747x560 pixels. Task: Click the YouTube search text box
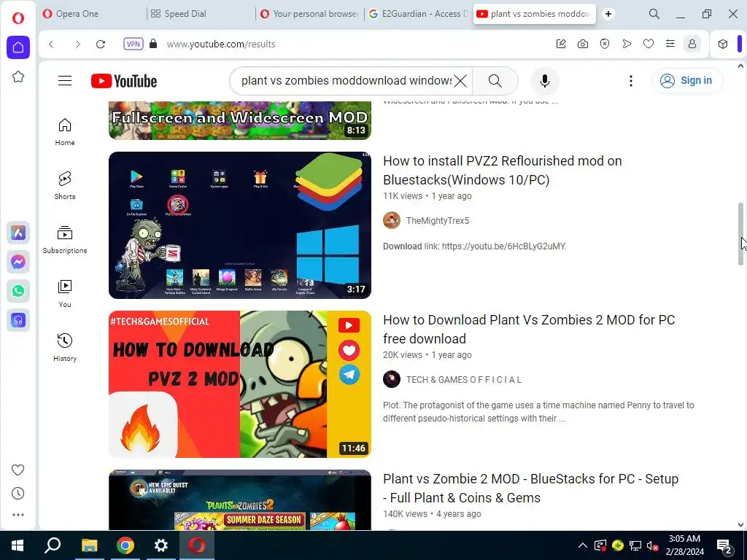[x=345, y=81]
